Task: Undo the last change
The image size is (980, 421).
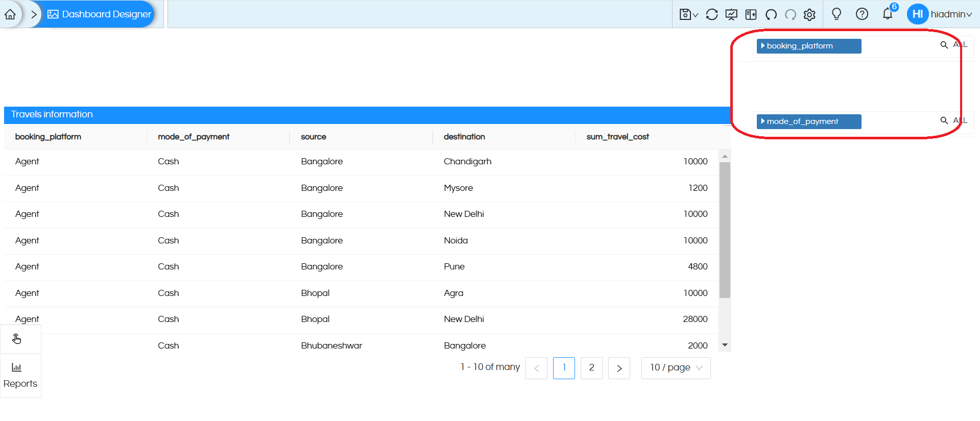Action: tap(771, 14)
